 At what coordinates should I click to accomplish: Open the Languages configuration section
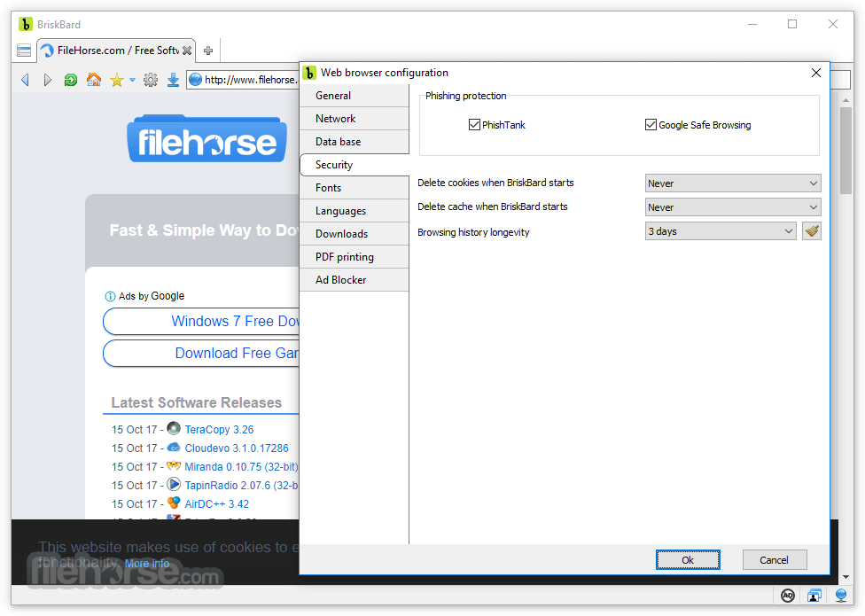(355, 211)
